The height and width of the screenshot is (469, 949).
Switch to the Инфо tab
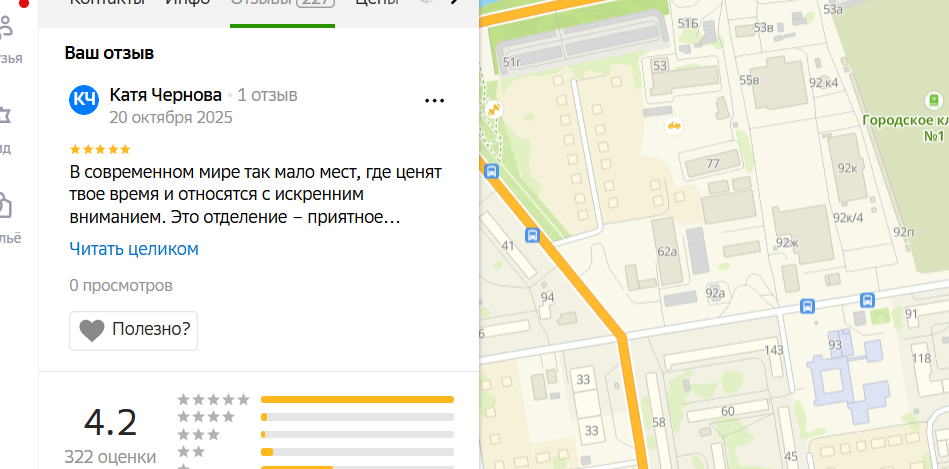pyautogui.click(x=188, y=5)
